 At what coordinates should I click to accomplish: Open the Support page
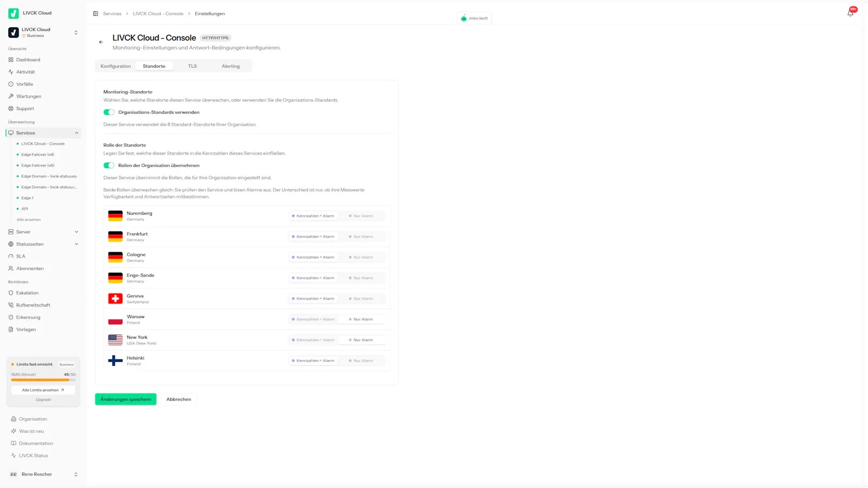tap(43, 108)
